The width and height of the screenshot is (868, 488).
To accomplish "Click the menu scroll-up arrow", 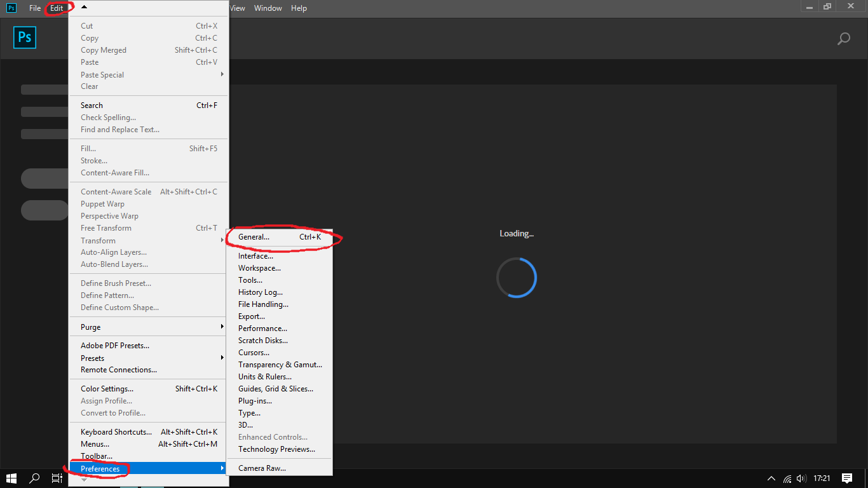I will 83,6.
